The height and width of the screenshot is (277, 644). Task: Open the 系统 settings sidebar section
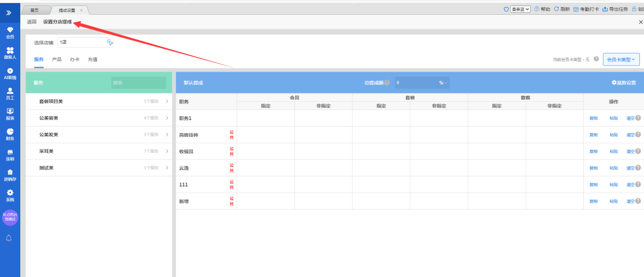(10, 196)
